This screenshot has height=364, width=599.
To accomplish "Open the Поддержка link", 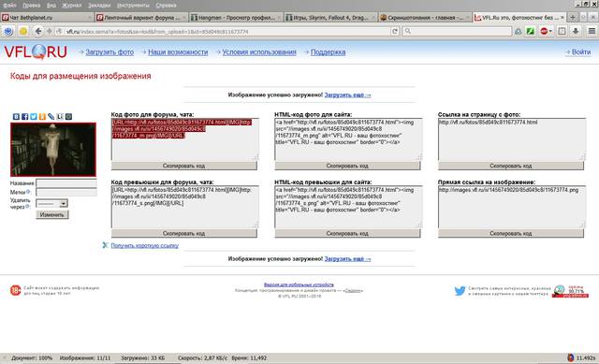I will [x=329, y=52].
